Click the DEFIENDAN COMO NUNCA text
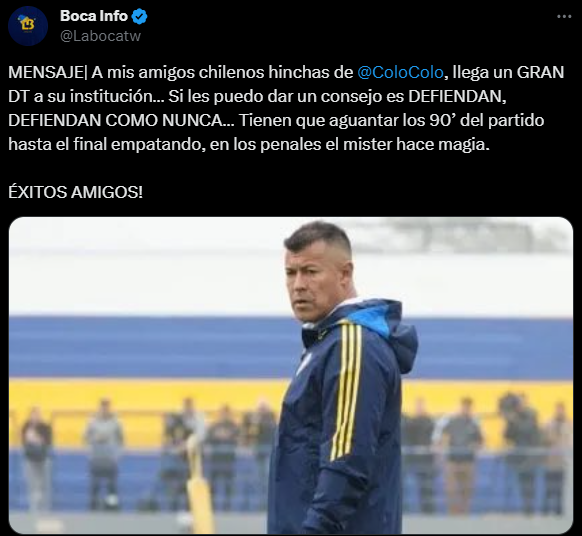Screen dimensions: 582x536 pyautogui.click(x=115, y=120)
